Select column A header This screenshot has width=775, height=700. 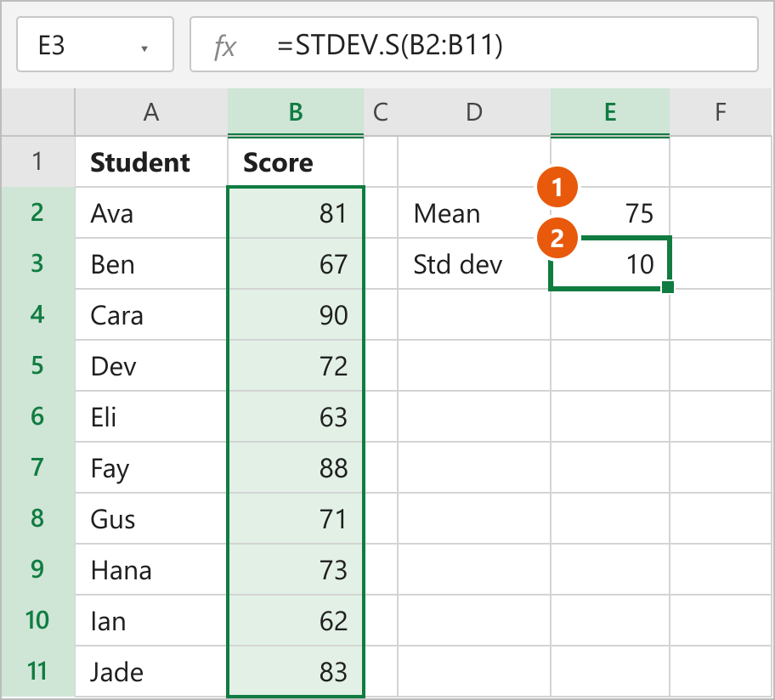(x=151, y=112)
